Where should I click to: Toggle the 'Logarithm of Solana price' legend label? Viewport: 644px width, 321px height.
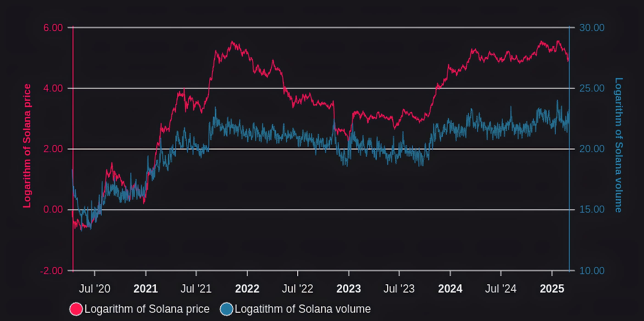tap(147, 309)
